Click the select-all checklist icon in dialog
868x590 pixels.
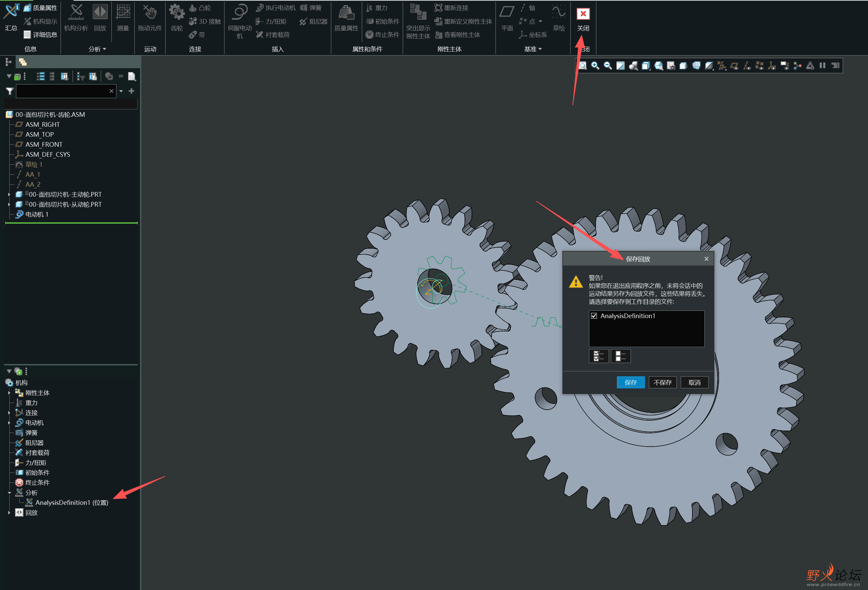tap(598, 356)
